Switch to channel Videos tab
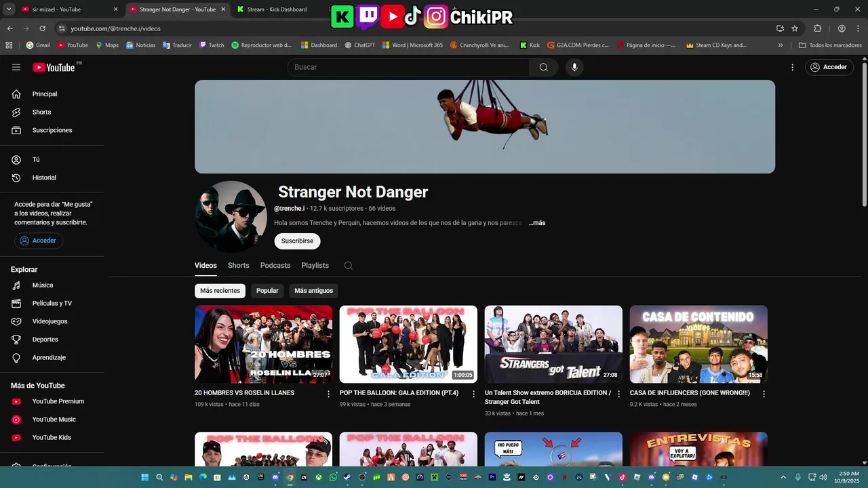The image size is (868, 488). 205,266
